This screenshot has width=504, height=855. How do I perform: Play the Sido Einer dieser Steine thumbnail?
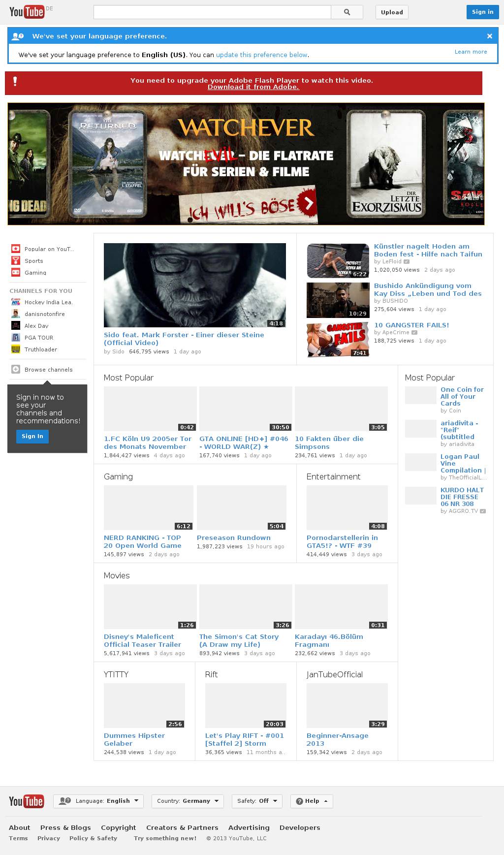click(x=194, y=285)
